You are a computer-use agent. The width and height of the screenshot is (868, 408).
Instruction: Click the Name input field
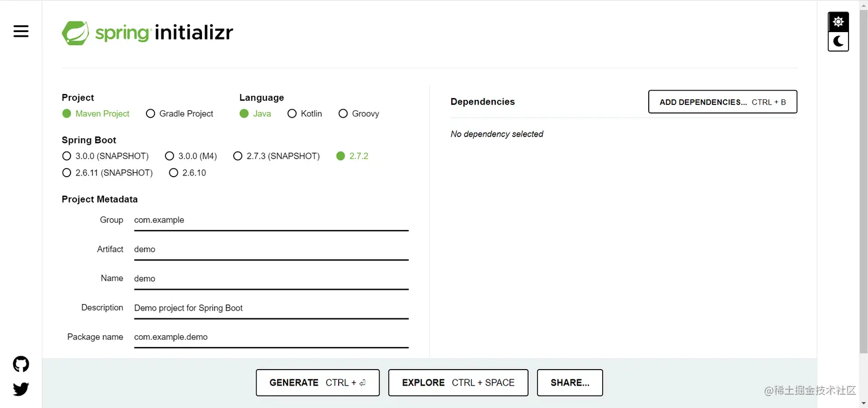271,279
